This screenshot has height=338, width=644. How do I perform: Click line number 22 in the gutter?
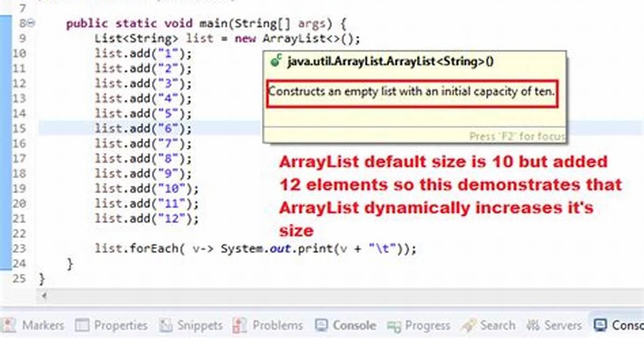[x=19, y=234]
